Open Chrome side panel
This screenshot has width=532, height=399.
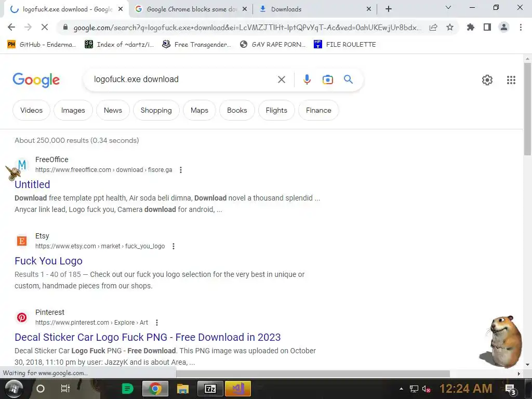487,27
